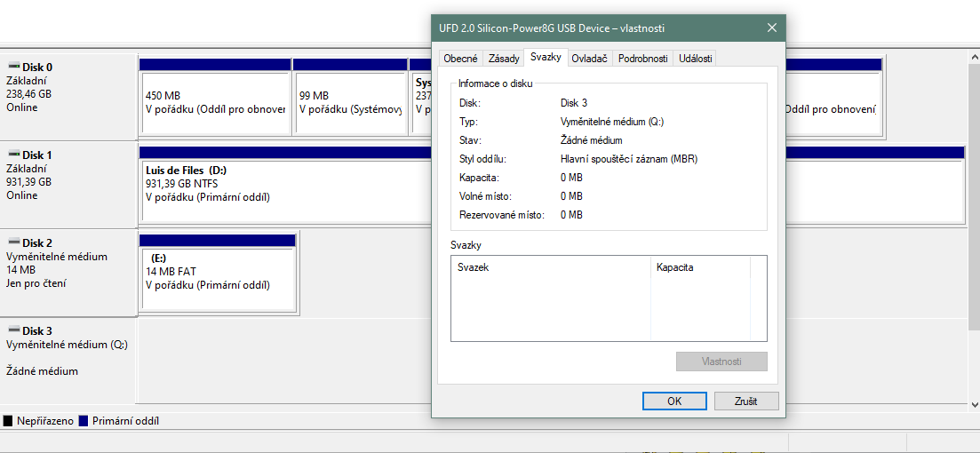Select the 450 MB recovery partition
Viewport: 980px width, 453px height.
[215, 102]
